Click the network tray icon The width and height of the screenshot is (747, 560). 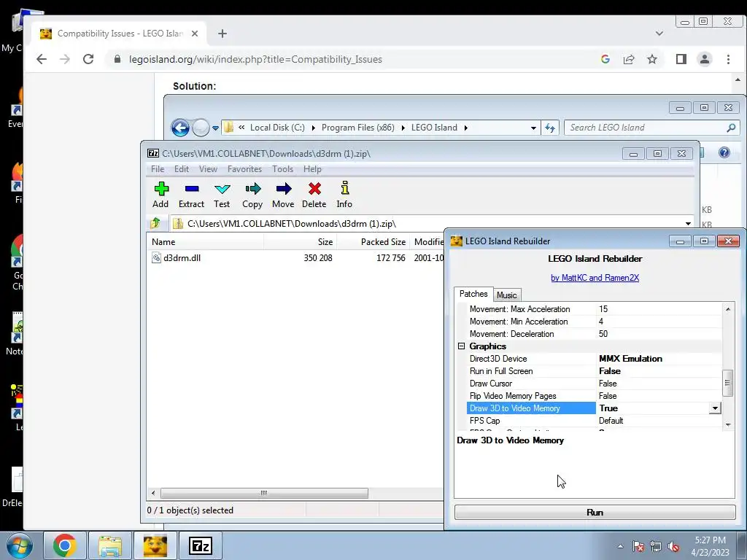(x=656, y=546)
